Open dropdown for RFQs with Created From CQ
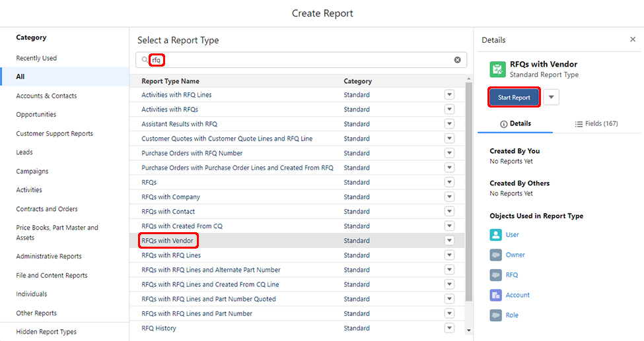The image size is (644, 341). tap(449, 226)
